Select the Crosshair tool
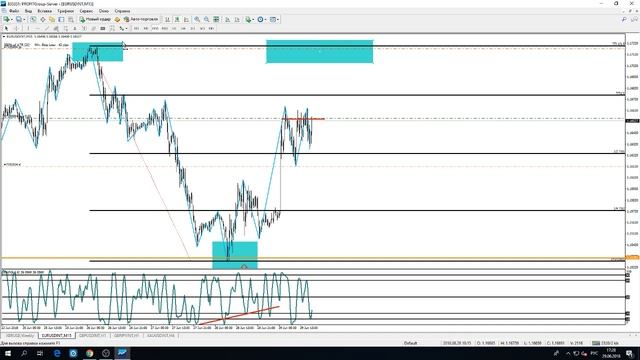The width and height of the screenshot is (640, 360). [x=16, y=29]
